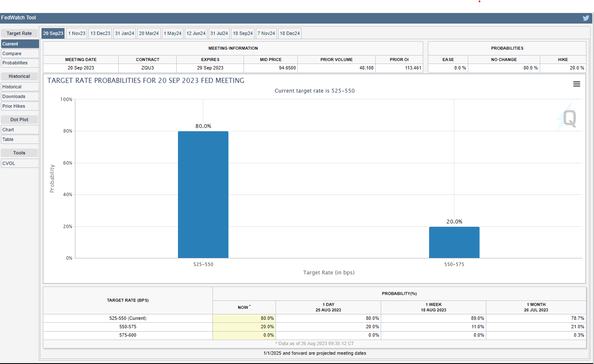Click the 575-600 table row label
Screen dimensions: 594x364
pos(128,335)
